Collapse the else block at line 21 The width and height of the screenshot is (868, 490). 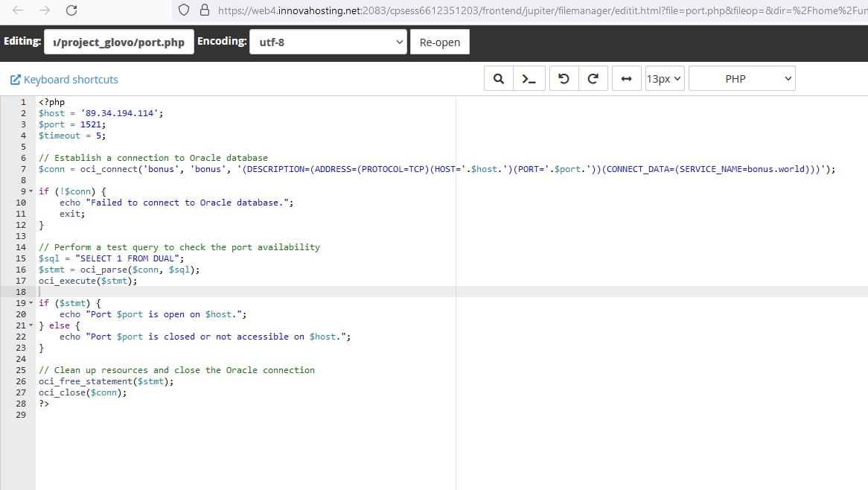(31, 325)
